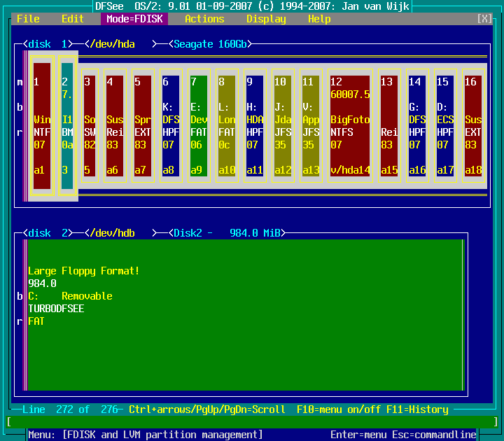Select the disk 2 Large Floppy area
The height and width of the screenshot is (441, 504).
click(245, 315)
